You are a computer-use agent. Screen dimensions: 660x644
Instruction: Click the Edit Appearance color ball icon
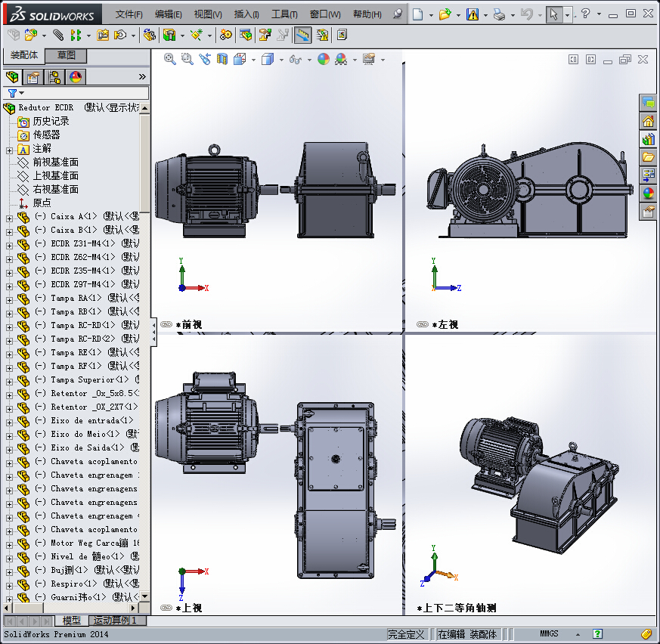[324, 59]
